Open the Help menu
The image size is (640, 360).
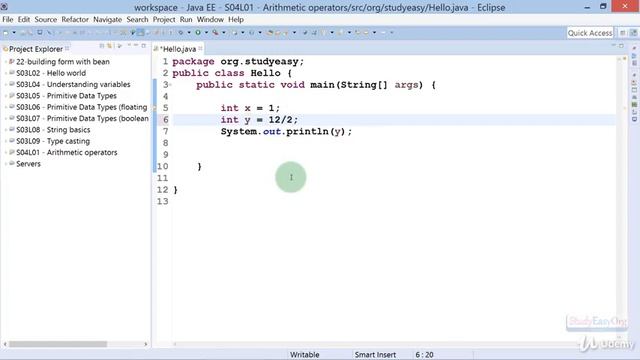click(236, 20)
